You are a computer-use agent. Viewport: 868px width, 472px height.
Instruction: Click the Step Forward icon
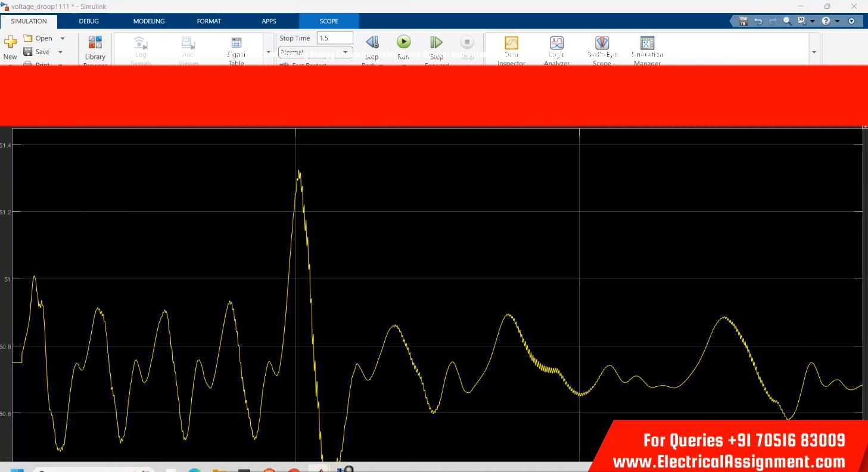[x=436, y=42]
